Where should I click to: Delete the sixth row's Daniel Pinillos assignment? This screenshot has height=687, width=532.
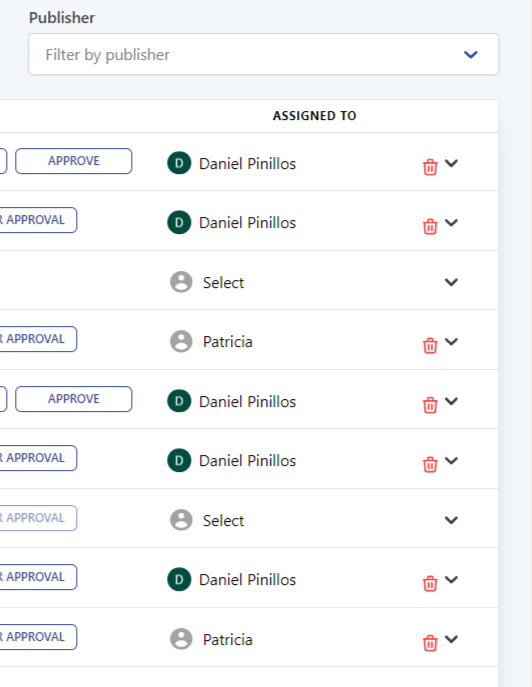coord(430,464)
